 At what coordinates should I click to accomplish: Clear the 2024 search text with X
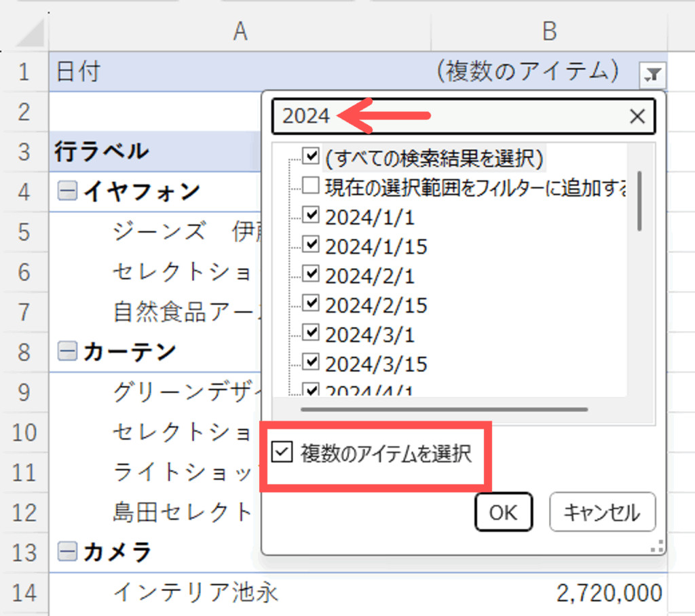point(637,117)
